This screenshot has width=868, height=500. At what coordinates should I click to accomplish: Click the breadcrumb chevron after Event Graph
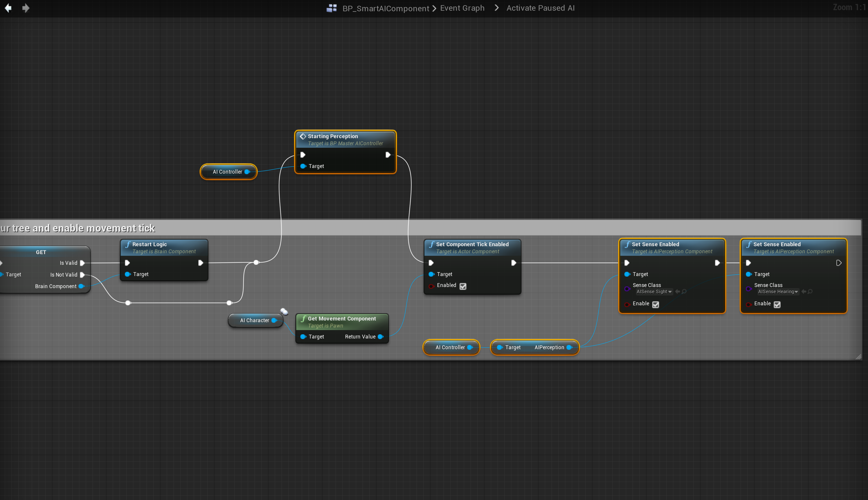click(x=496, y=8)
